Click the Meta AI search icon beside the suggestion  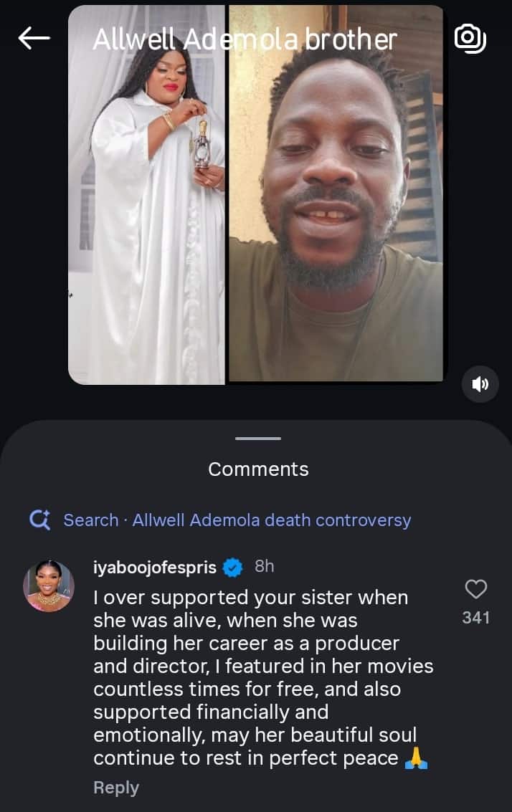pyautogui.click(x=41, y=520)
